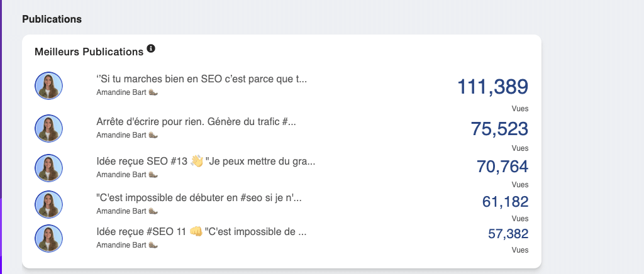
Task: Open post "C'est impossible de débuter en #seo"
Action: [199, 198]
